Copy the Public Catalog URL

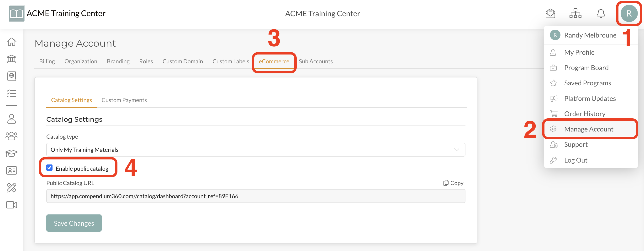(453, 183)
